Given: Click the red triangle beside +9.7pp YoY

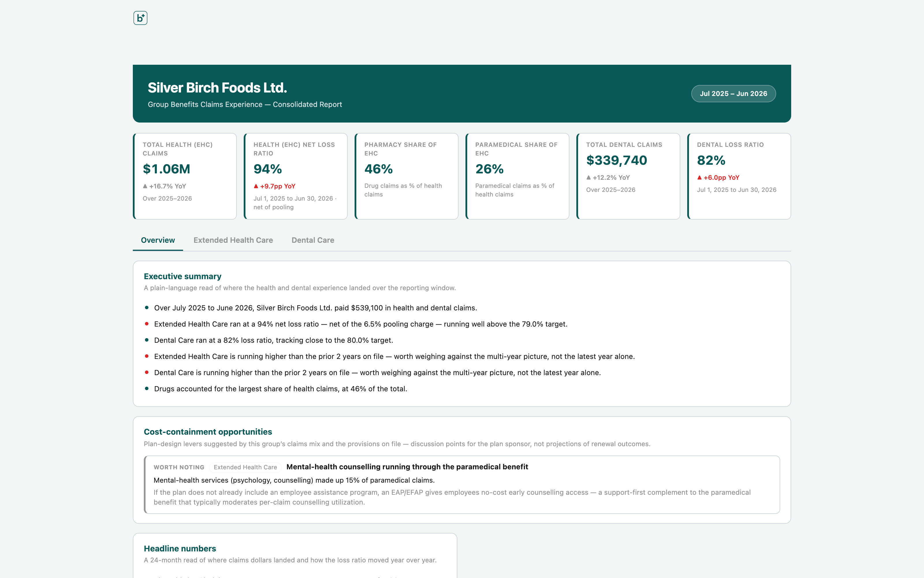Looking at the screenshot, I should (256, 186).
